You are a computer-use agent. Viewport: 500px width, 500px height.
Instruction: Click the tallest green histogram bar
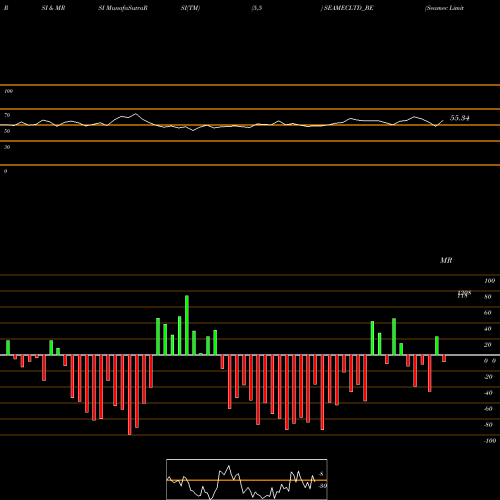[x=187, y=325]
